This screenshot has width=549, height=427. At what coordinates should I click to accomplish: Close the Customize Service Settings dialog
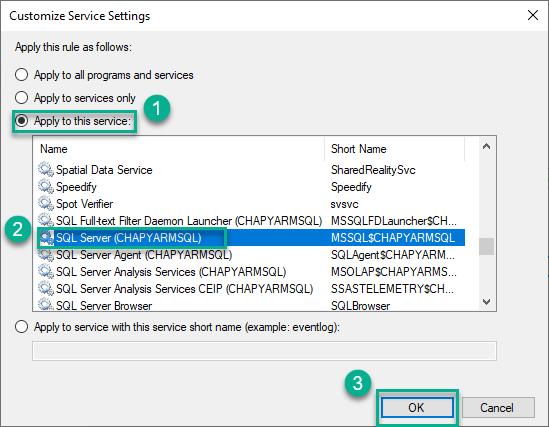click(533, 15)
